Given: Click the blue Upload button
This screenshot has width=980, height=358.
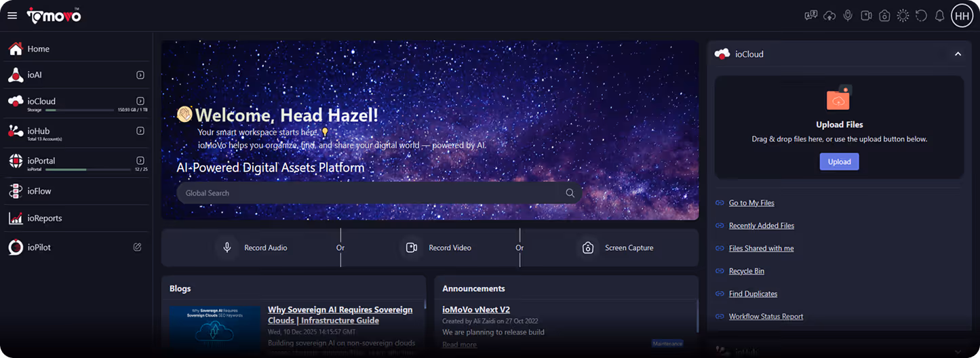Looking at the screenshot, I should [839, 161].
